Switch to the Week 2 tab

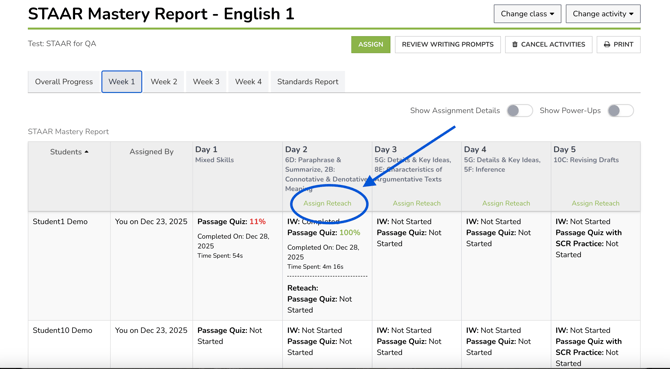[x=164, y=82]
